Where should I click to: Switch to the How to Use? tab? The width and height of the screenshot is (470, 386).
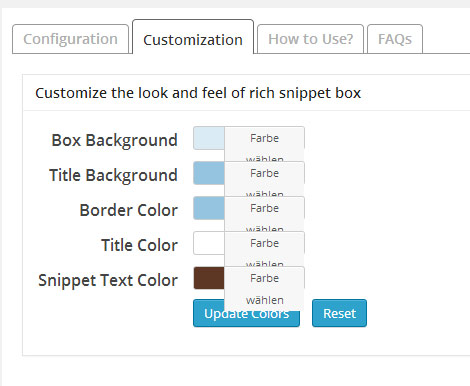point(310,39)
